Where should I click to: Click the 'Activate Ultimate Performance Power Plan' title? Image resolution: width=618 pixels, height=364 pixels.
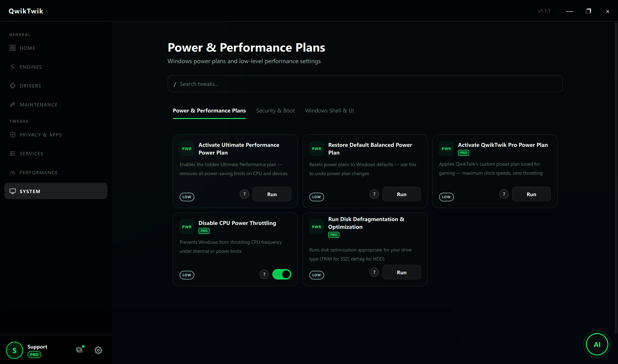point(239,149)
